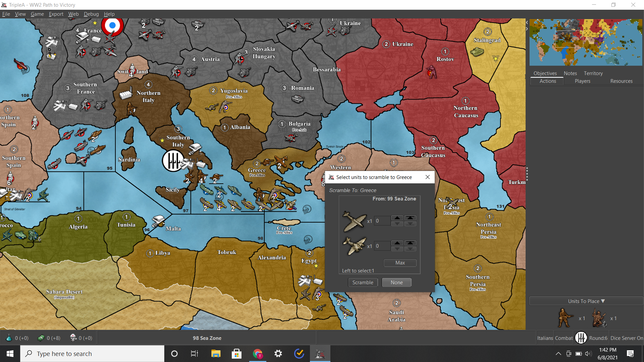
Task: Click the Italian roundel icon in status bar
Action: click(x=581, y=338)
